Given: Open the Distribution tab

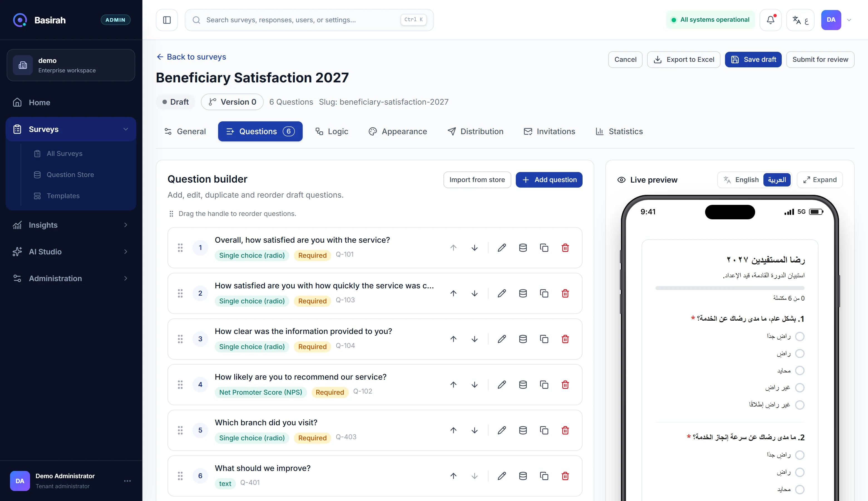Looking at the screenshot, I should (476, 131).
